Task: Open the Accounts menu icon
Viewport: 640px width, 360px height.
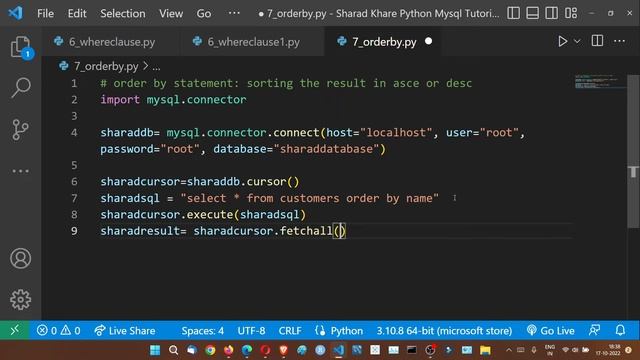Action: pyautogui.click(x=20, y=258)
